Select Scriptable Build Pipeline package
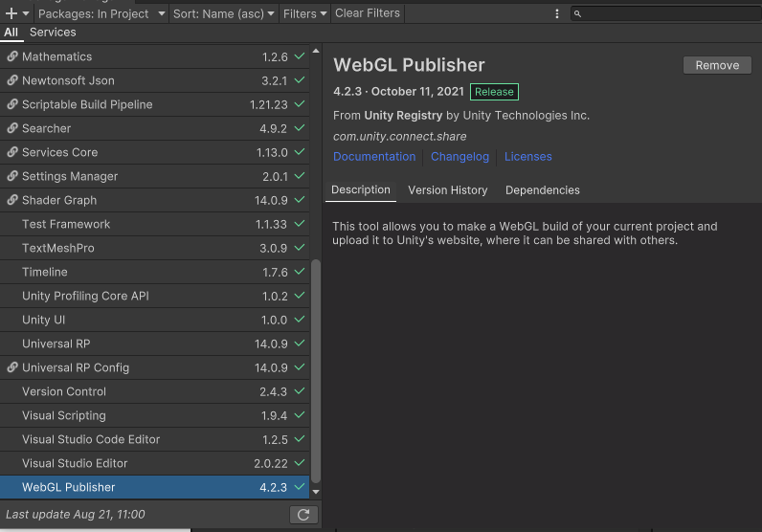The height and width of the screenshot is (532, 762). [x=154, y=104]
